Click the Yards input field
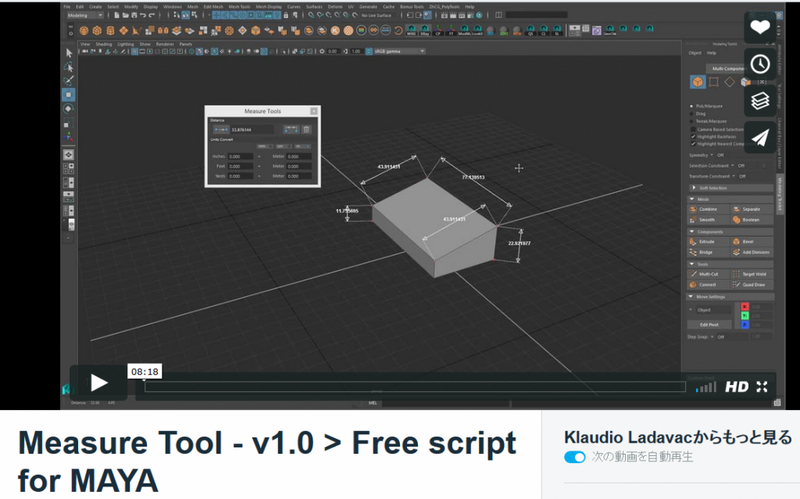The width and height of the screenshot is (800, 499). click(240, 176)
